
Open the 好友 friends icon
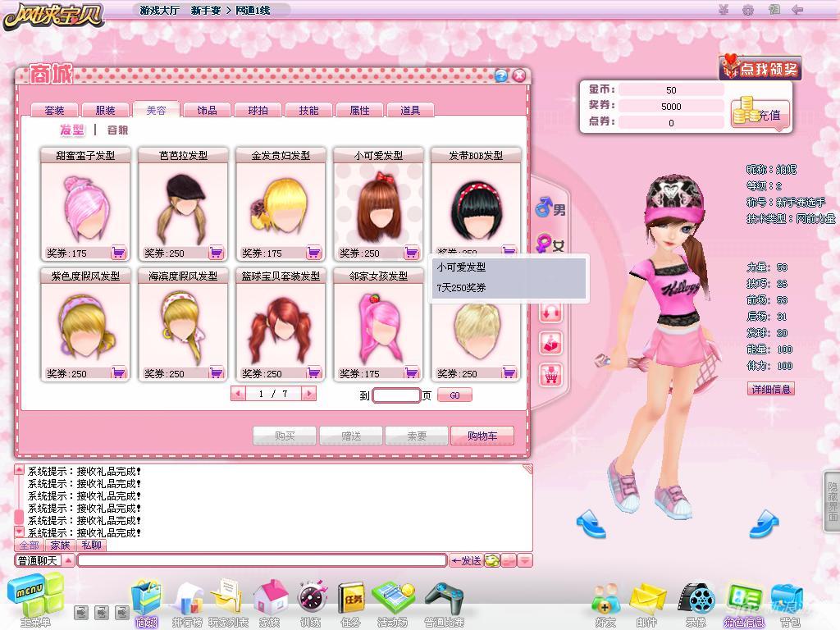pos(605,604)
